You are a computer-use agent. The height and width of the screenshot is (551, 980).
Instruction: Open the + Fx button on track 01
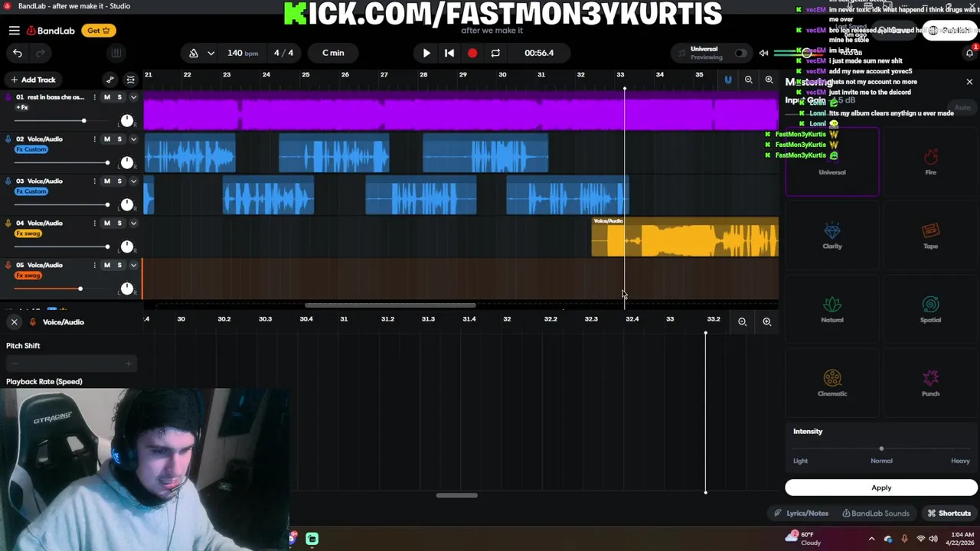click(21, 107)
